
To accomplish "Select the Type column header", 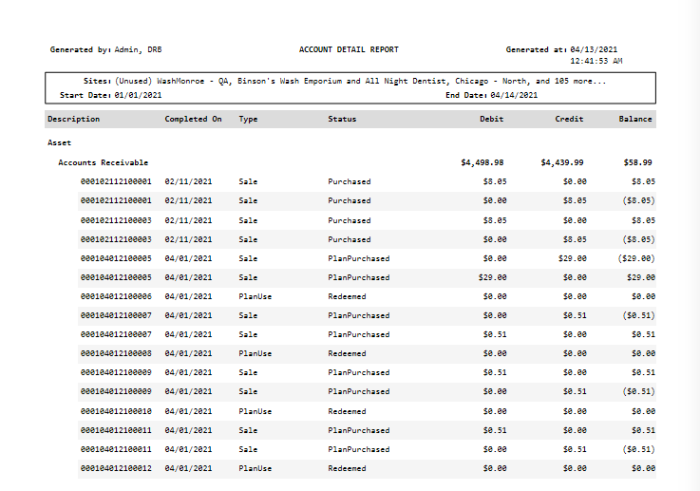I will (248, 119).
